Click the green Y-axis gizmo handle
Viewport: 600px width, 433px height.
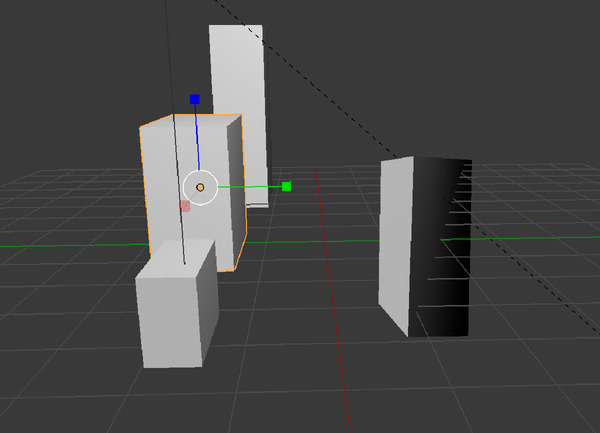point(286,186)
